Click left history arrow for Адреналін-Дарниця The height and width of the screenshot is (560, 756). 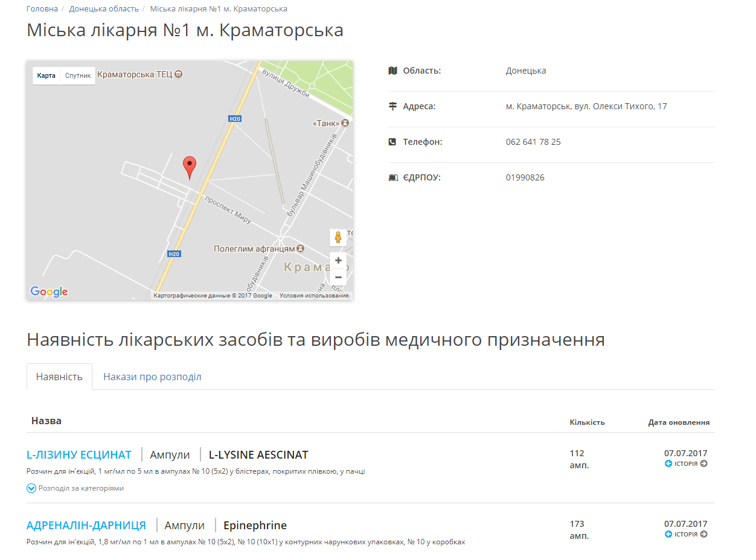pyautogui.click(x=668, y=534)
